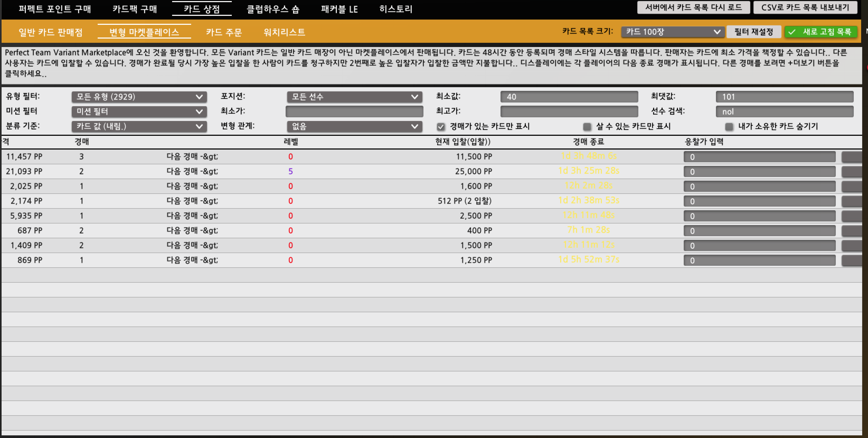The width and height of the screenshot is (868, 438).
Task: Check 내가 소유한 카드 숨기기 option
Action: tap(729, 127)
